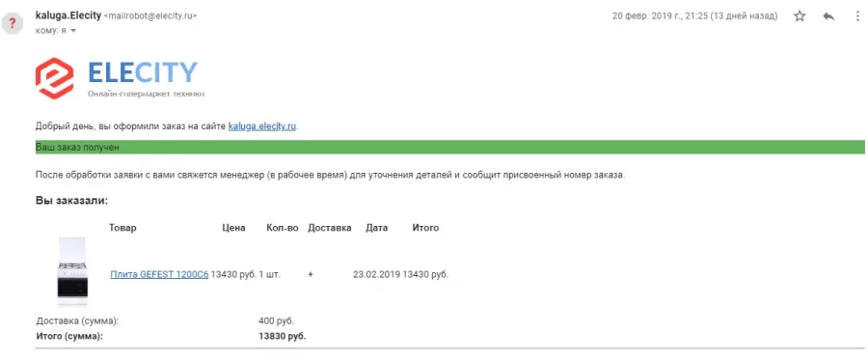Image resolution: width=868 pixels, height=361 pixels.
Task: Click the 'Доставка' column header
Action: tap(330, 228)
